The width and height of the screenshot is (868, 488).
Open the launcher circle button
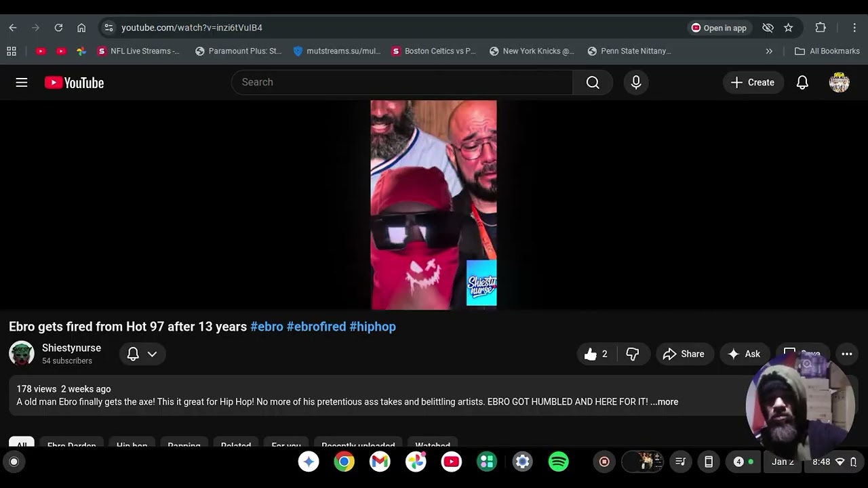[14, 462]
